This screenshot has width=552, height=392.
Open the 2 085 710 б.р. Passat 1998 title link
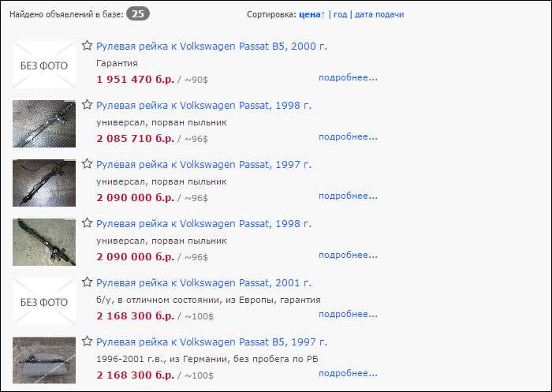203,106
